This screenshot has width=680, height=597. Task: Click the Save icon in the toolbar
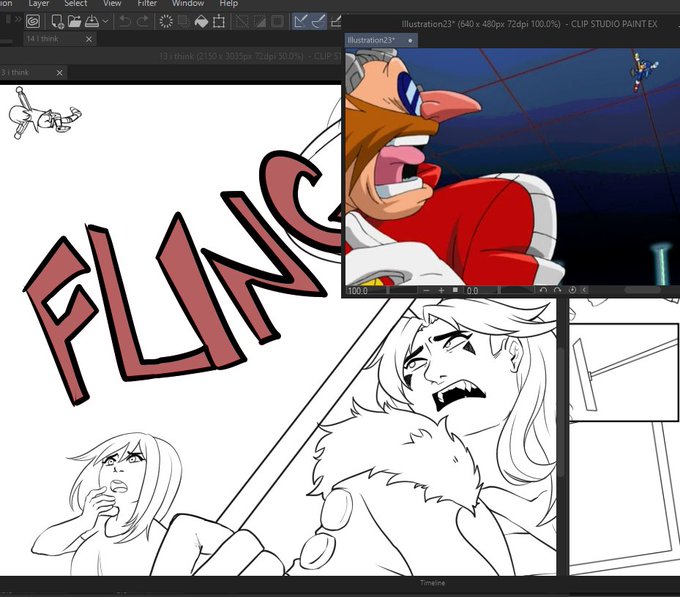92,21
